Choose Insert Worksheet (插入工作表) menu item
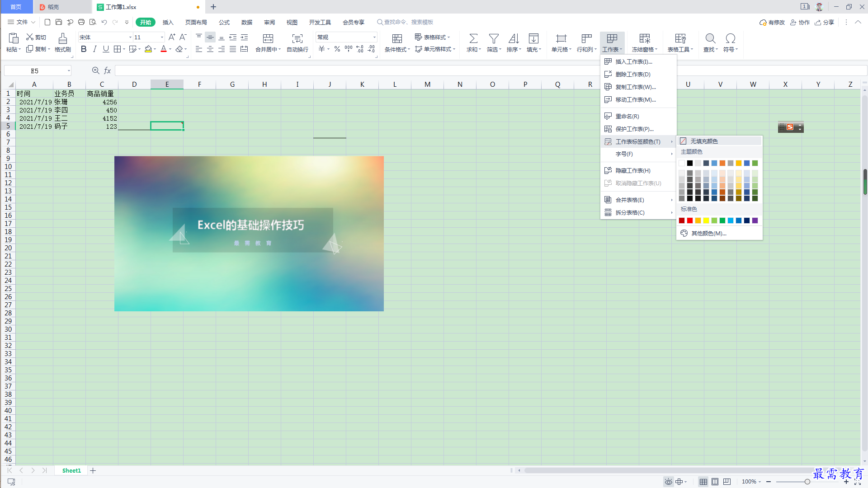868x488 pixels. 638,62
